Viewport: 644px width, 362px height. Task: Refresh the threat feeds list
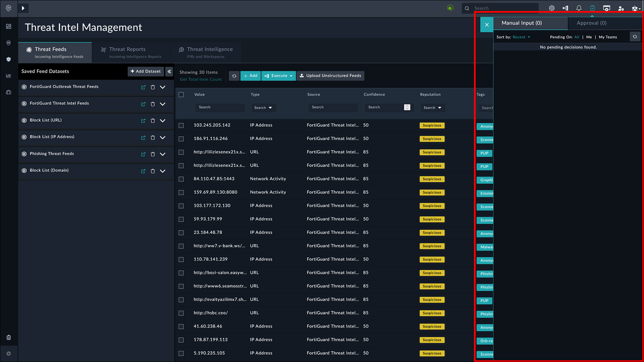[x=234, y=76]
